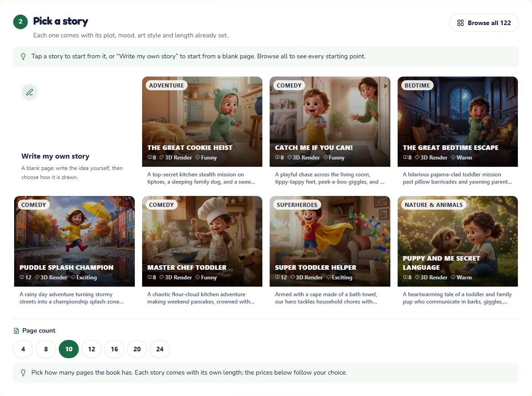Viewport: 532px width, 396px height.
Task: Select the Super Toddler Helper story image
Action: (x=330, y=241)
